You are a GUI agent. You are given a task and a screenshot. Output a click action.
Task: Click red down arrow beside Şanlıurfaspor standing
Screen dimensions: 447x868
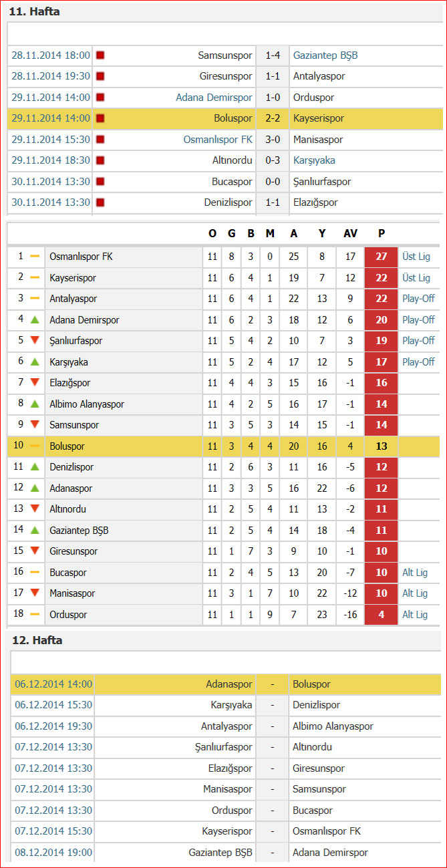[35, 341]
